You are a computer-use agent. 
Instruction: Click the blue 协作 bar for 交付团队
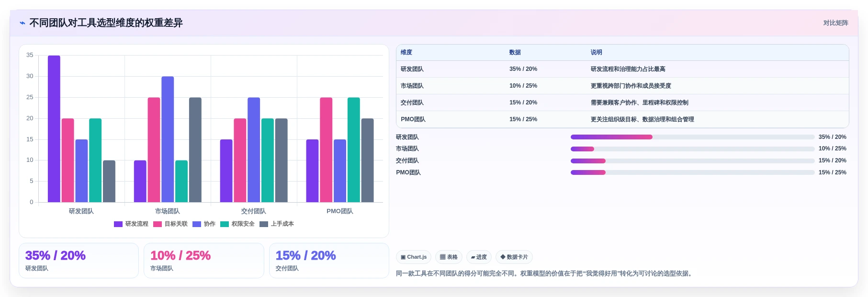coord(254,150)
